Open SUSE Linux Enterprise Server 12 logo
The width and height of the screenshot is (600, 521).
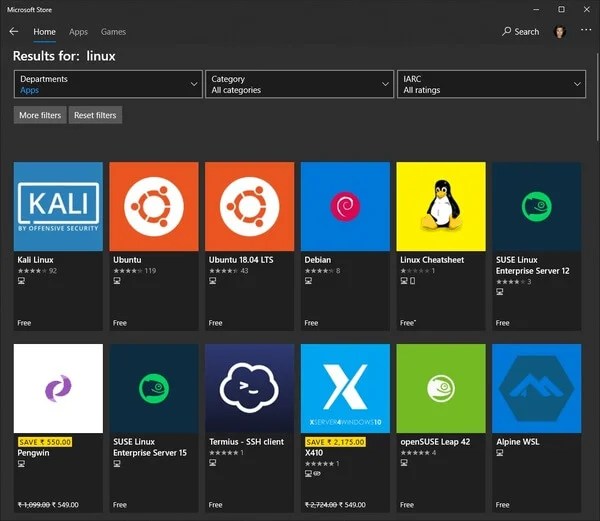[536, 207]
